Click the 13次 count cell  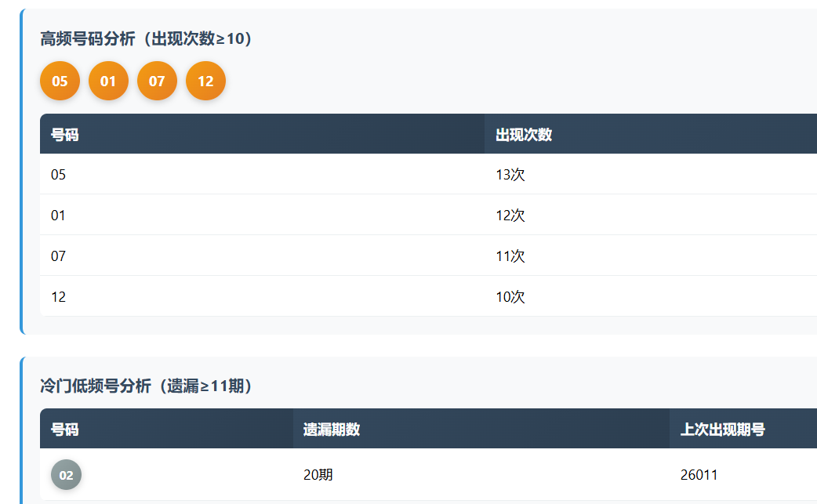pos(510,174)
